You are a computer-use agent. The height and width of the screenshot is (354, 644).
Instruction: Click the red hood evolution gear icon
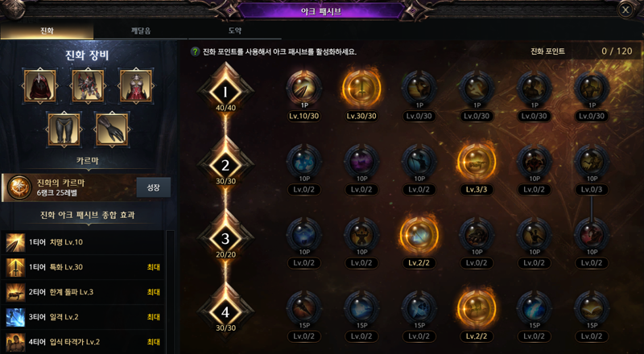pyautogui.click(x=39, y=86)
